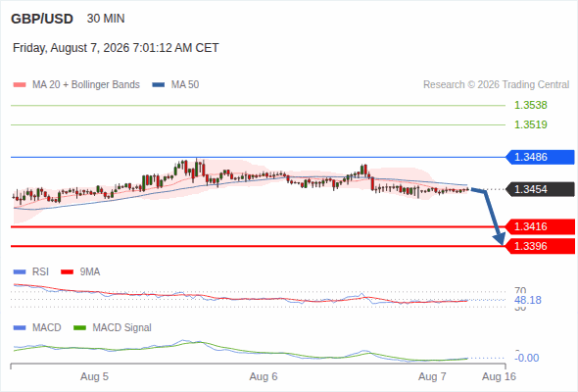Click the 'Aug 16' date axis label

click(499, 376)
